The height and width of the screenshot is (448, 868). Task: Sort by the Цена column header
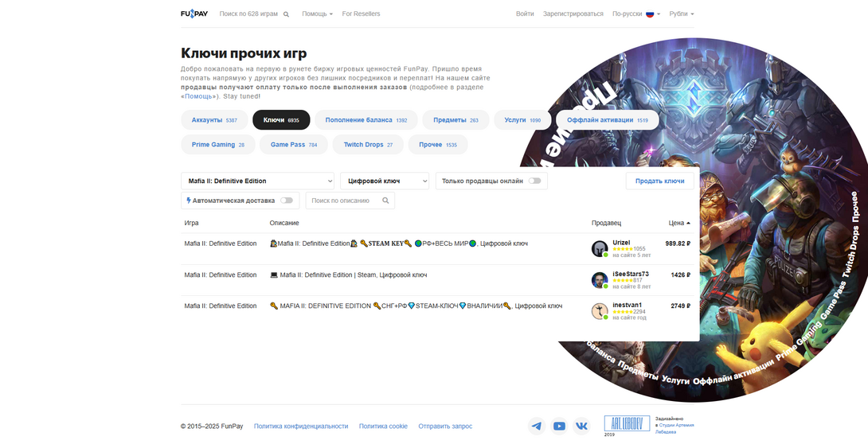click(679, 223)
